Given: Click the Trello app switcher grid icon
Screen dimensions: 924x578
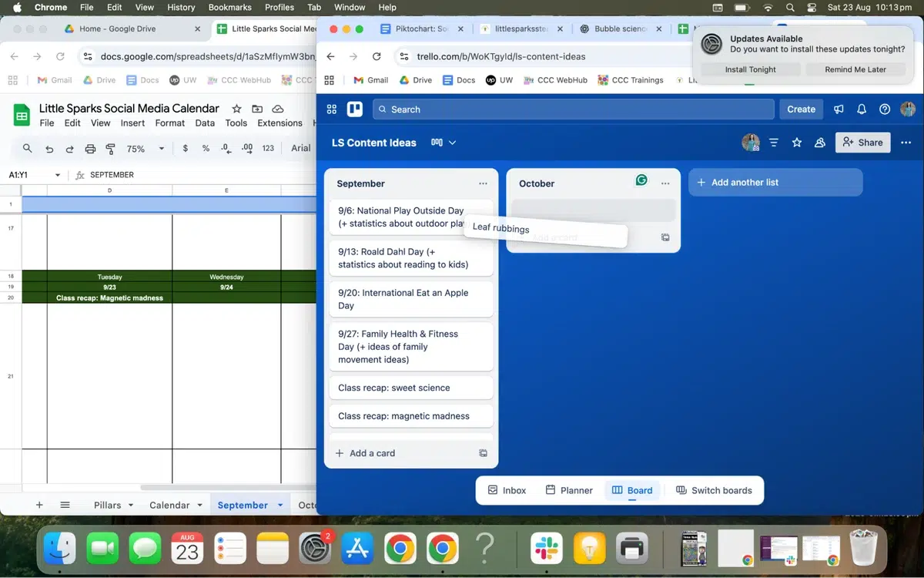Looking at the screenshot, I should [x=331, y=109].
